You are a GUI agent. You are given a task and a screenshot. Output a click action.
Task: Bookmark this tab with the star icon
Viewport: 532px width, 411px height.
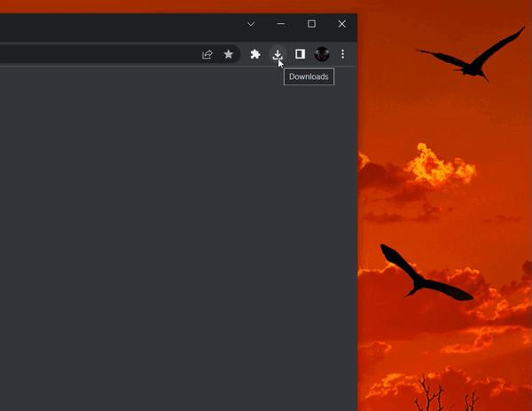[x=229, y=54]
